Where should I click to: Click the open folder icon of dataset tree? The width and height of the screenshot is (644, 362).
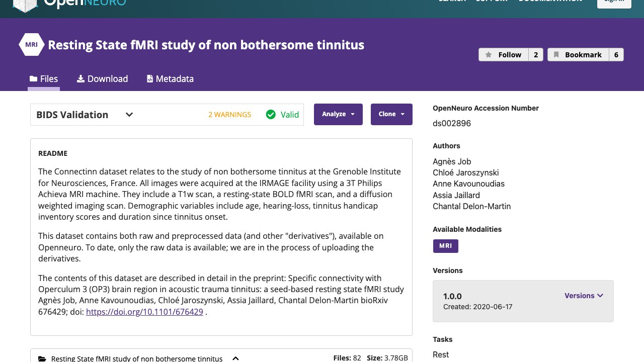tap(42, 359)
